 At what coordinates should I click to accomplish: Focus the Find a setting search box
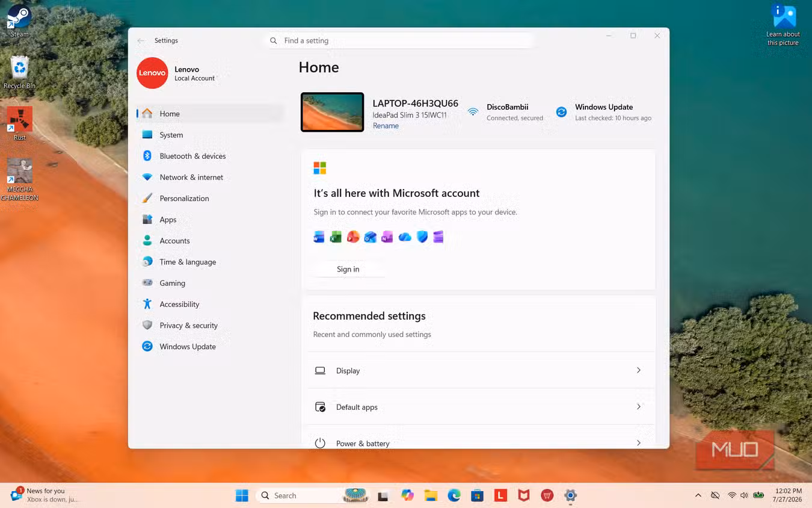(399, 40)
